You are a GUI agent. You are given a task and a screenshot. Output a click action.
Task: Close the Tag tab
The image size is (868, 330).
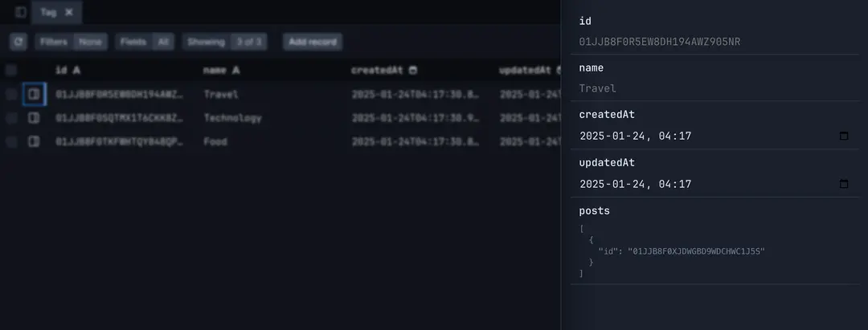point(69,12)
